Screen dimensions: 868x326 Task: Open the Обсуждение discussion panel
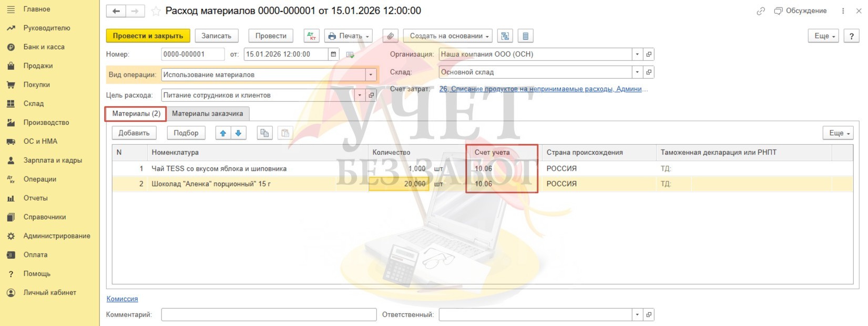click(800, 11)
